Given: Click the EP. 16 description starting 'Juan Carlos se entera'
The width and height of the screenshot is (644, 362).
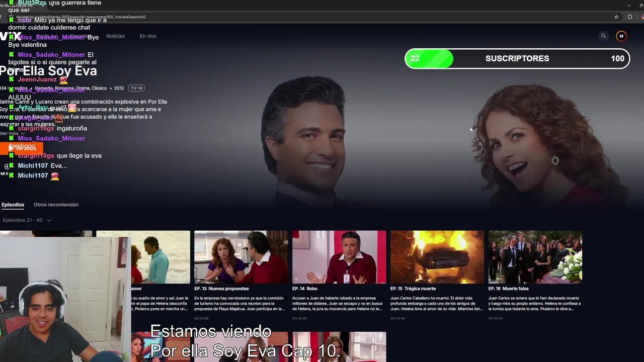Looking at the screenshot, I should (535, 304).
